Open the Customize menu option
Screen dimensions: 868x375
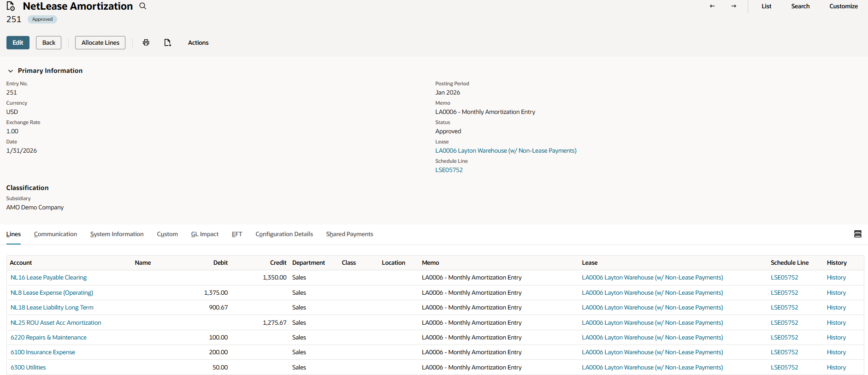(x=843, y=6)
